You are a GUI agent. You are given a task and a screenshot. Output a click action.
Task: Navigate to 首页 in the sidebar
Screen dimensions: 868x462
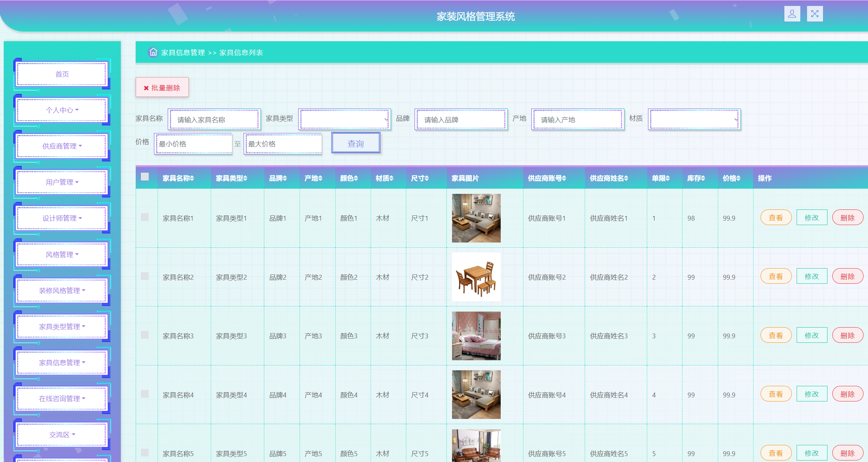(x=61, y=74)
